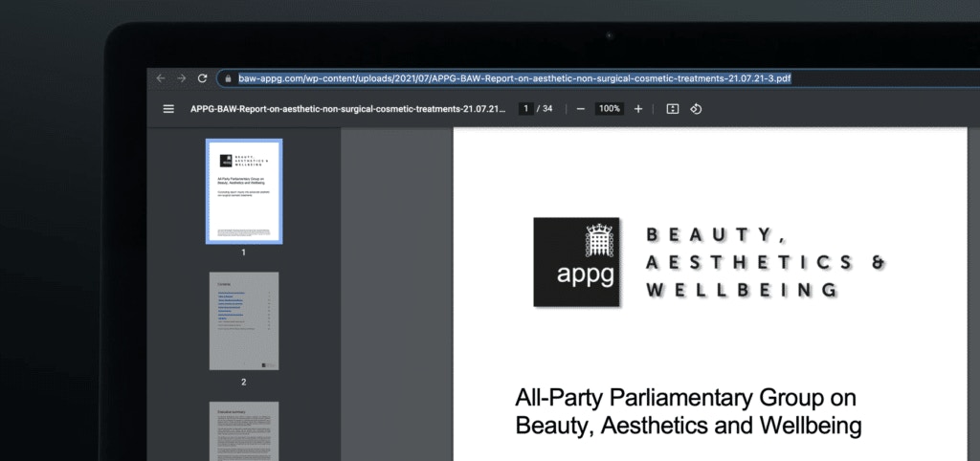The width and height of the screenshot is (980, 461).
Task: Rotate the document counterclockwise
Action: click(x=696, y=109)
